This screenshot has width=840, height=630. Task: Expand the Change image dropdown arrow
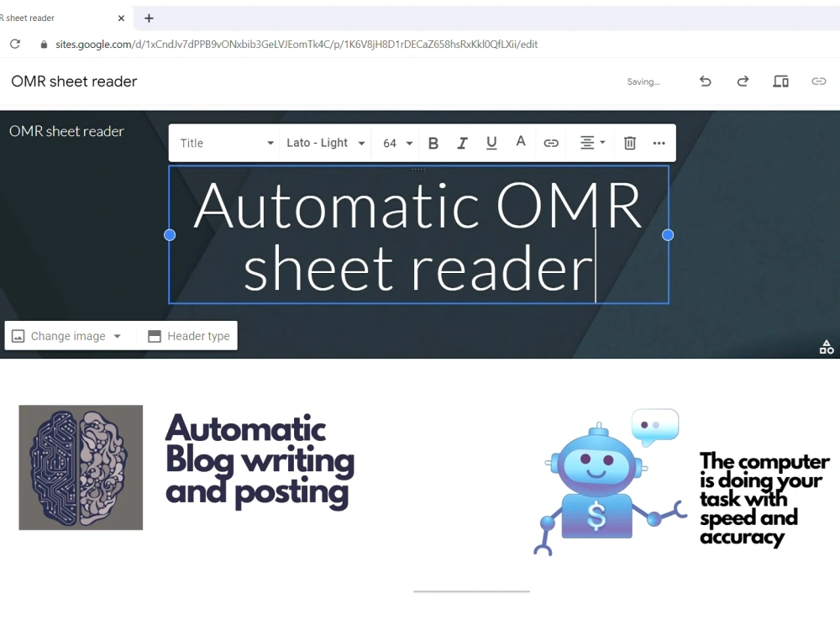(118, 337)
